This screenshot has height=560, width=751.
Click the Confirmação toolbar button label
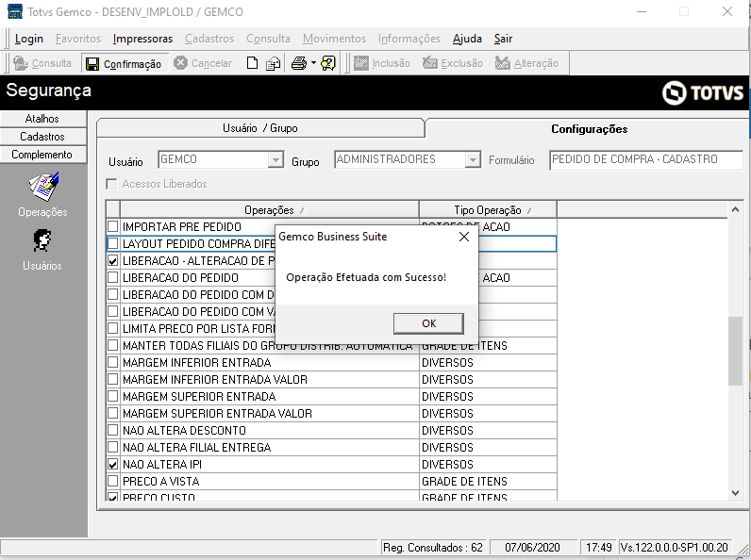tap(132, 64)
